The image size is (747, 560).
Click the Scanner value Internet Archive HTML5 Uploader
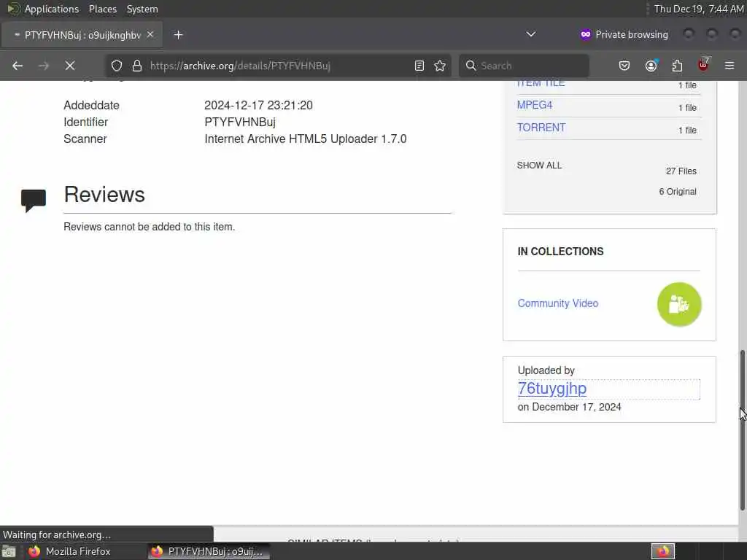click(x=306, y=139)
